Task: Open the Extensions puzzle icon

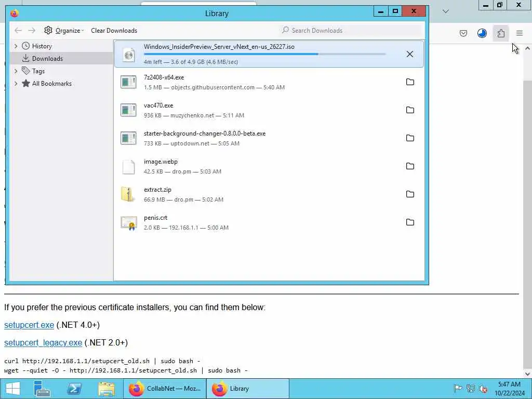Action: [501, 33]
